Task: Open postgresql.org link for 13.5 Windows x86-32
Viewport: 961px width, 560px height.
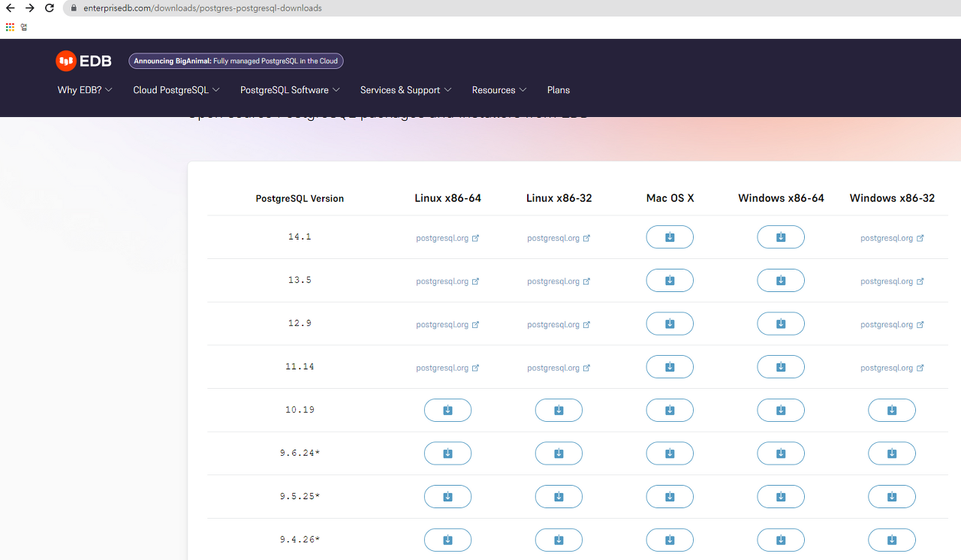Action: [x=892, y=282]
